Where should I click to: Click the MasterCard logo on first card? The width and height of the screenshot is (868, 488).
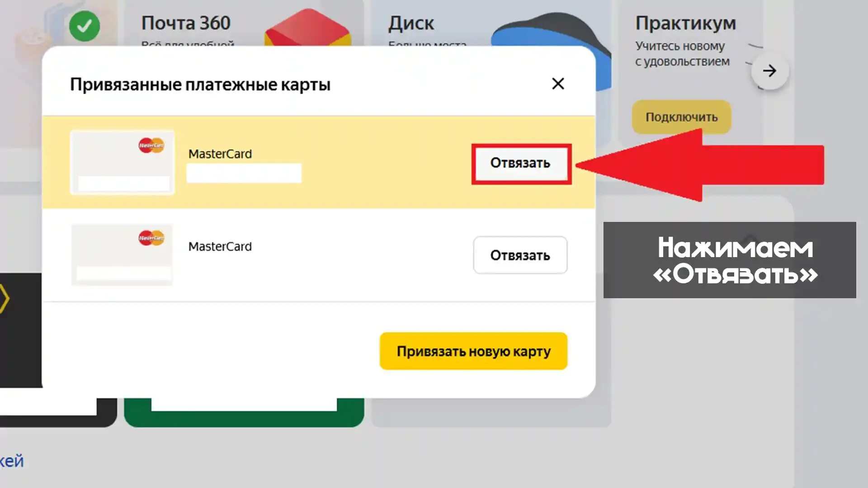coord(151,145)
